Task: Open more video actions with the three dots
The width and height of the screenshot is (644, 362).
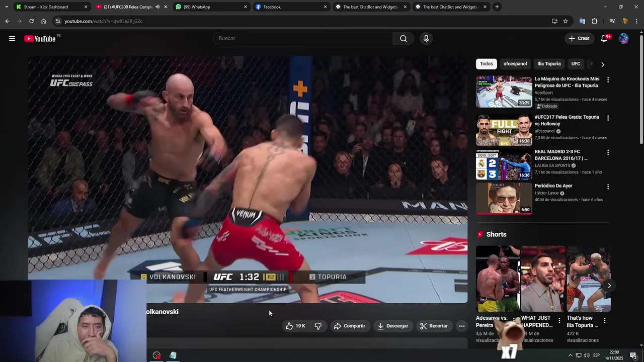Action: pos(461,326)
